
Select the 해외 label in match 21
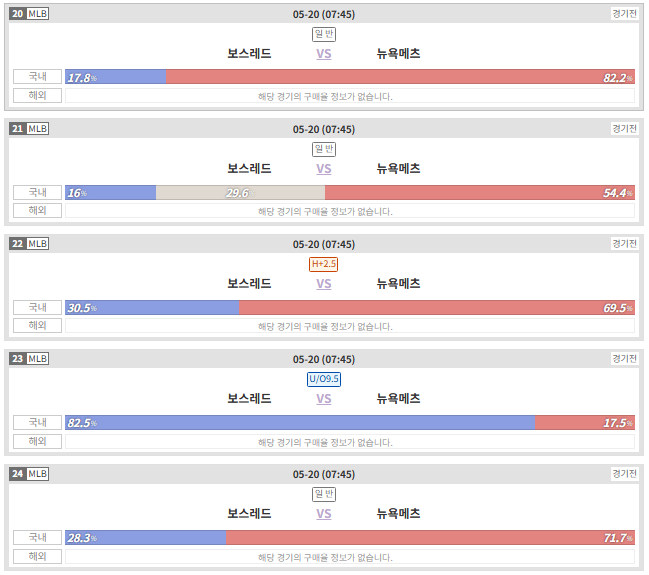[37, 210]
